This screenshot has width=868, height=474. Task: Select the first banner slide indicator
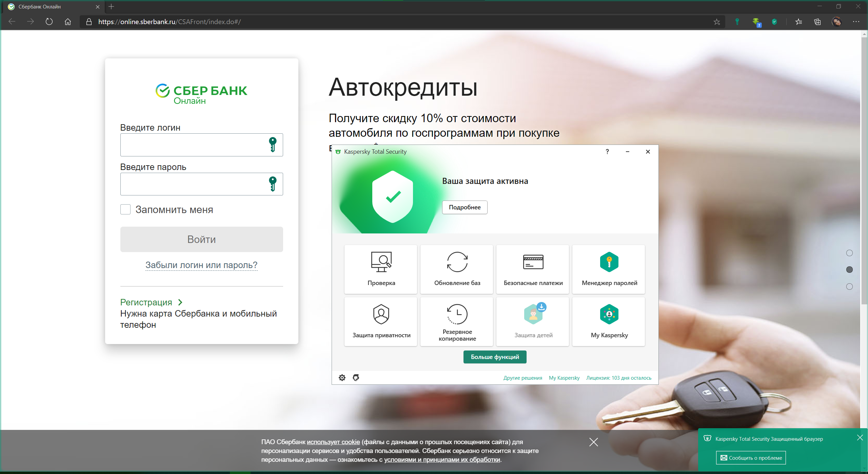pyautogui.click(x=849, y=253)
